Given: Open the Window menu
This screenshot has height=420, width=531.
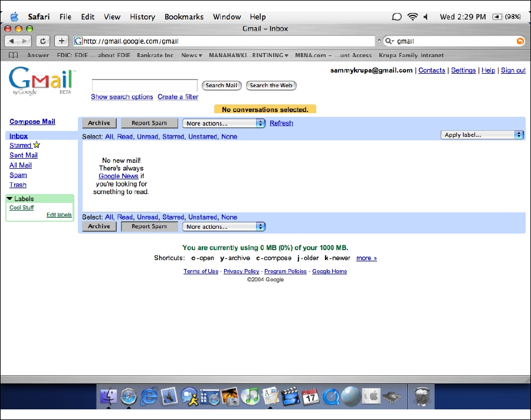Looking at the screenshot, I should point(227,17).
